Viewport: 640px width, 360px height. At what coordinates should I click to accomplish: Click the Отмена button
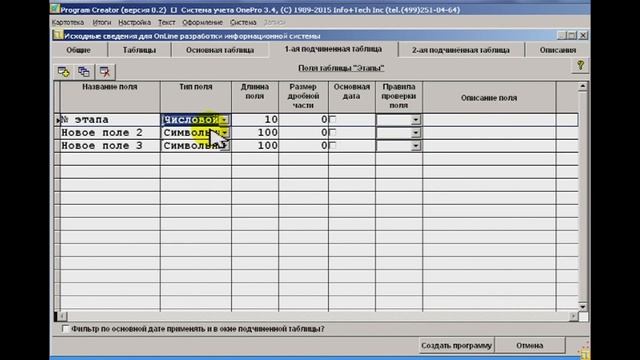[x=529, y=345]
